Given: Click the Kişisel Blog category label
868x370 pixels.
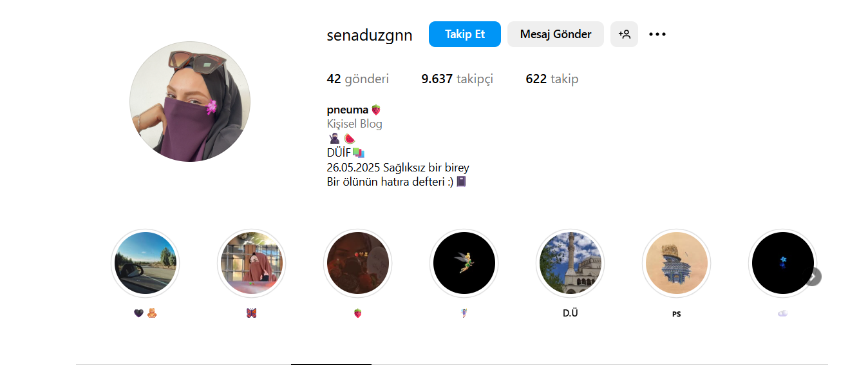Looking at the screenshot, I should pyautogui.click(x=355, y=124).
